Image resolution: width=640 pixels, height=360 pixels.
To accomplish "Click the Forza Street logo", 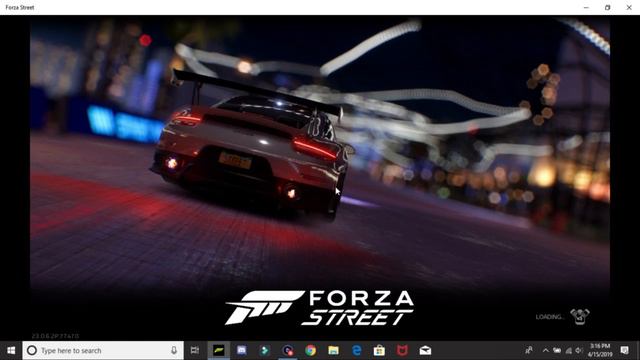I will [x=320, y=308].
